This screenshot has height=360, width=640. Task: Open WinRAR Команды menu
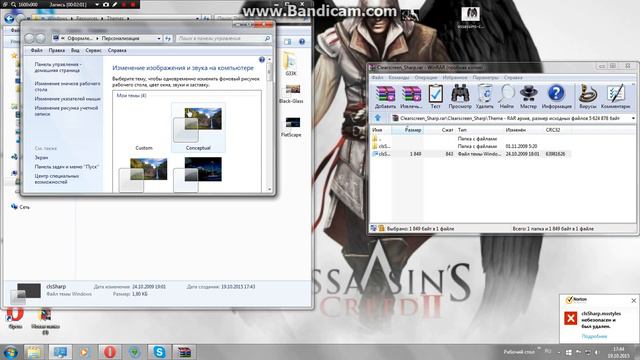click(398, 78)
